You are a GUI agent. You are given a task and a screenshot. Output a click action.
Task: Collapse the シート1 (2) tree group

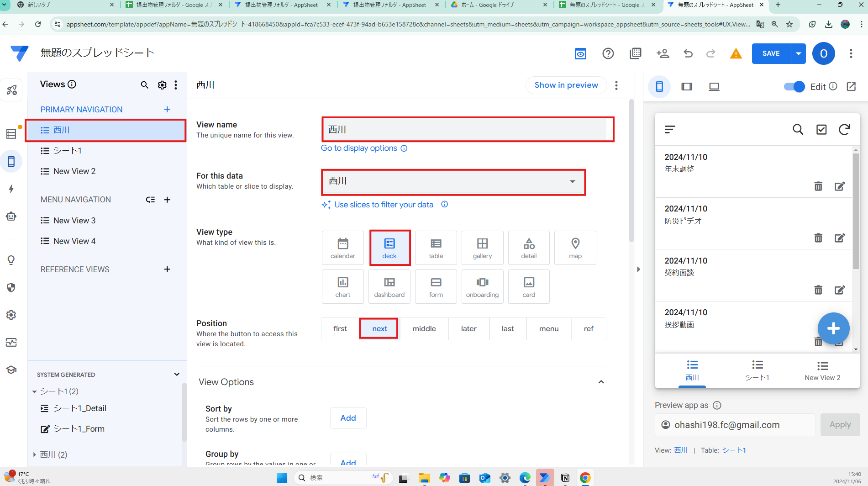[34, 391]
